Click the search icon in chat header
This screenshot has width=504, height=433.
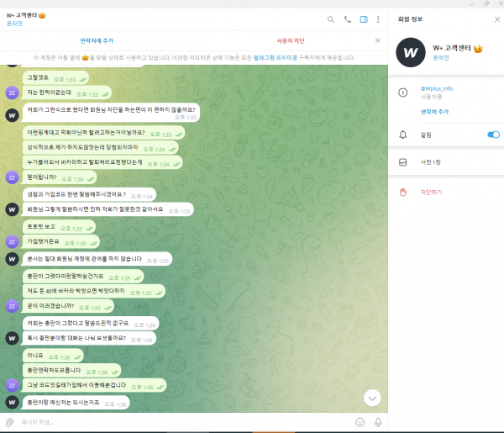331,19
